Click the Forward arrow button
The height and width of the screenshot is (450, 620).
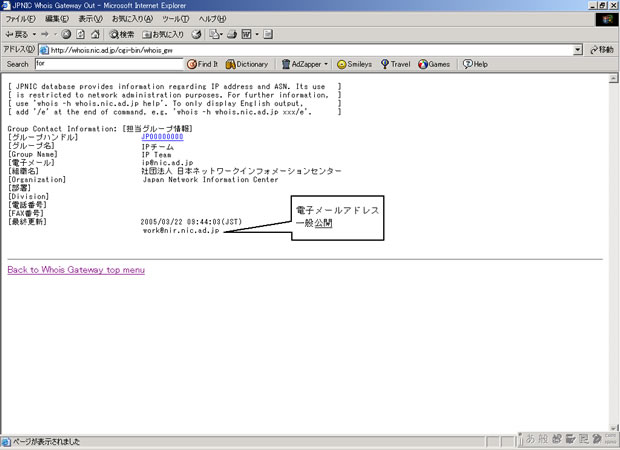coord(45,34)
